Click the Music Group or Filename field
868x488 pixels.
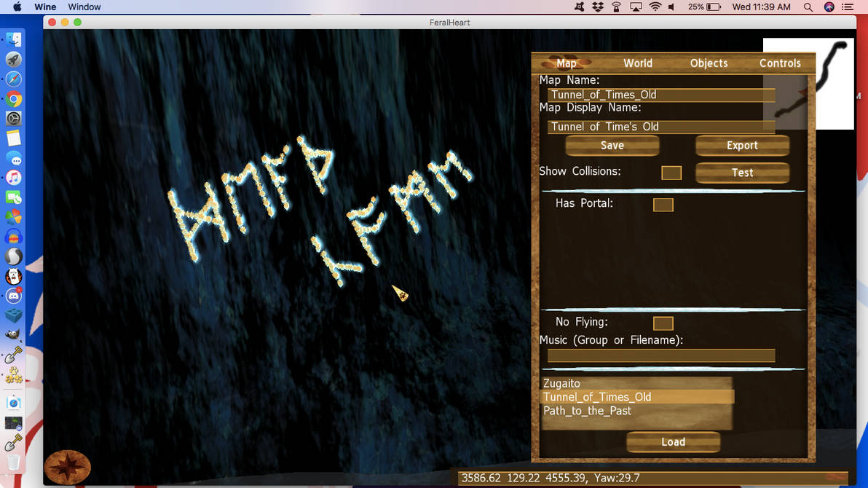[x=661, y=355]
